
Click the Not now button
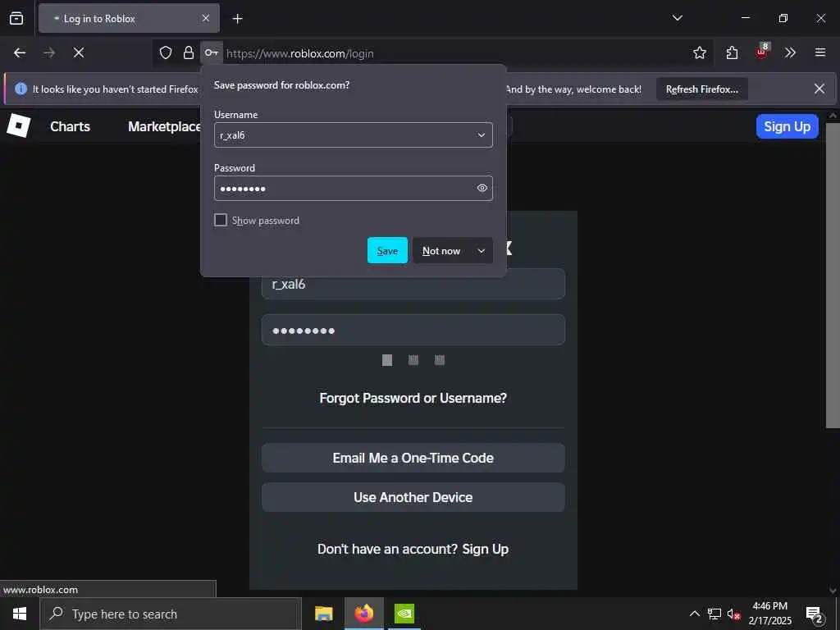441,250
